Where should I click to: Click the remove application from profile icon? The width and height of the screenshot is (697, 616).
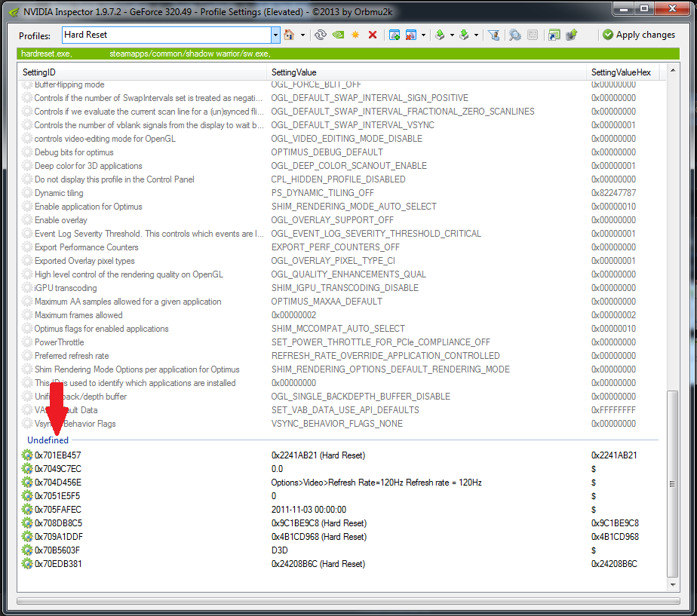pyautogui.click(x=410, y=35)
